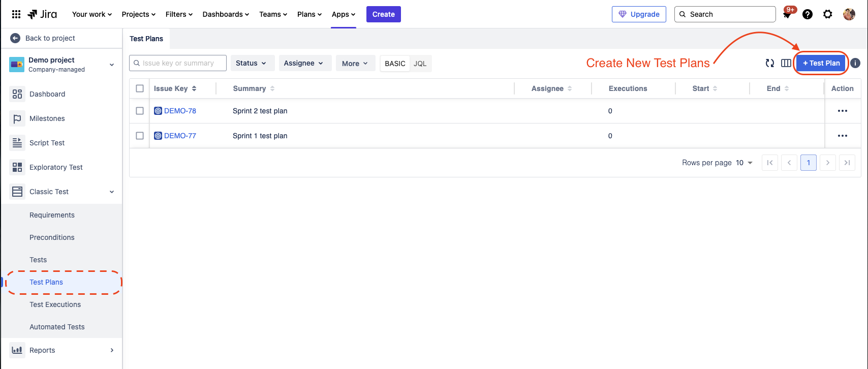The image size is (868, 369).
Task: Expand the Status filter dropdown
Action: click(x=252, y=63)
